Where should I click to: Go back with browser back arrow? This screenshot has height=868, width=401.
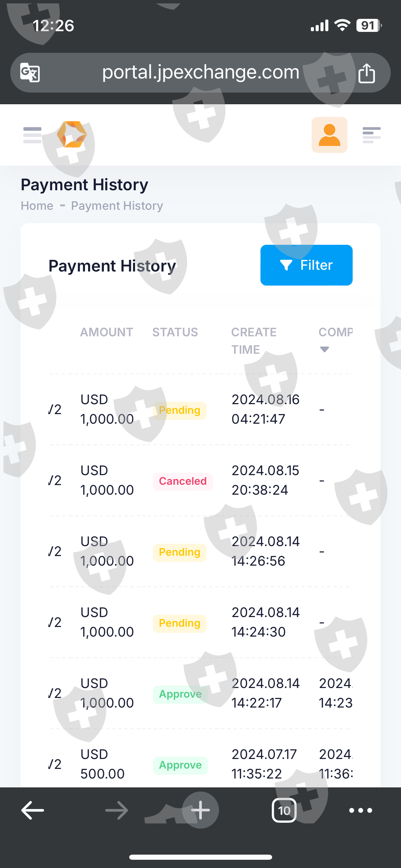click(33, 810)
